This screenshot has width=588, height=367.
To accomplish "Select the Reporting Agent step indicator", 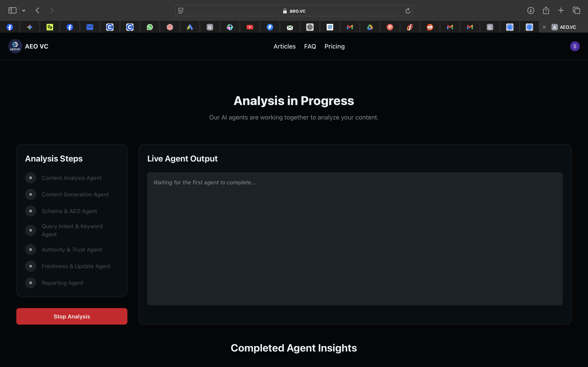I will pos(31,283).
